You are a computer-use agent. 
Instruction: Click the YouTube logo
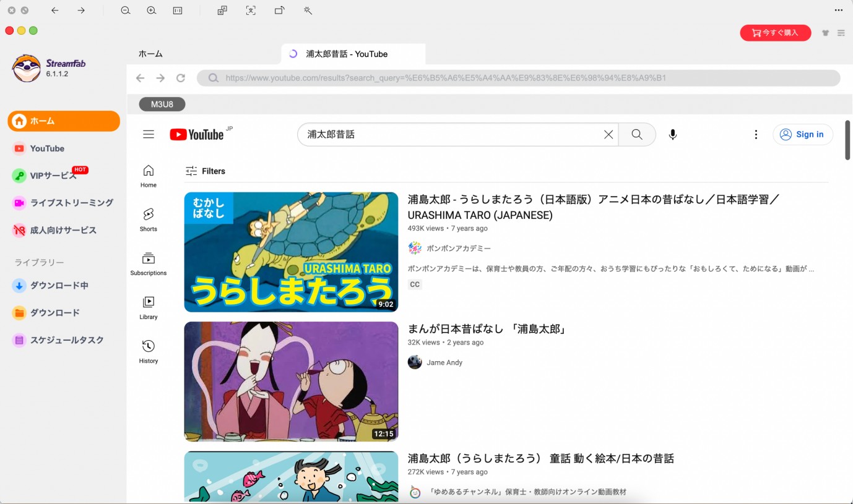(197, 134)
